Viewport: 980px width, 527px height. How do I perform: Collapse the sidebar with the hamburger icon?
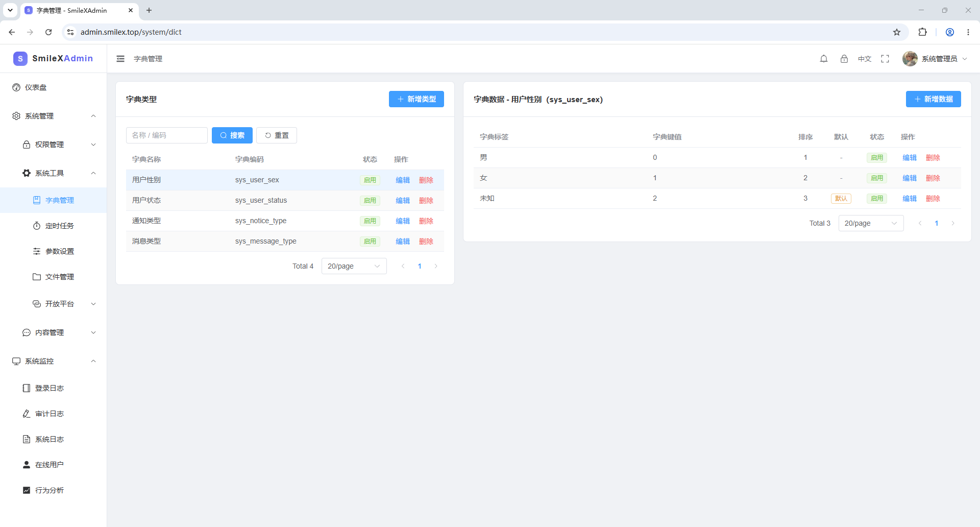click(120, 59)
